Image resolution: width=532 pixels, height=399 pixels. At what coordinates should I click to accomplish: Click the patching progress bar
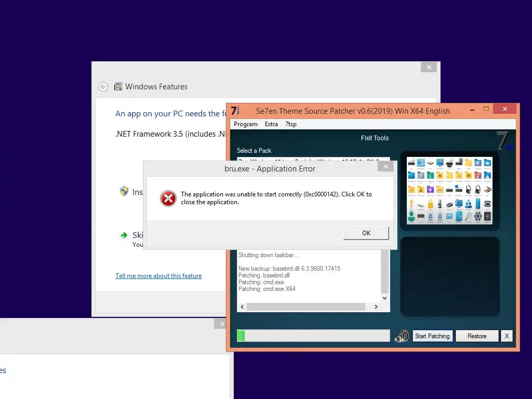point(313,336)
